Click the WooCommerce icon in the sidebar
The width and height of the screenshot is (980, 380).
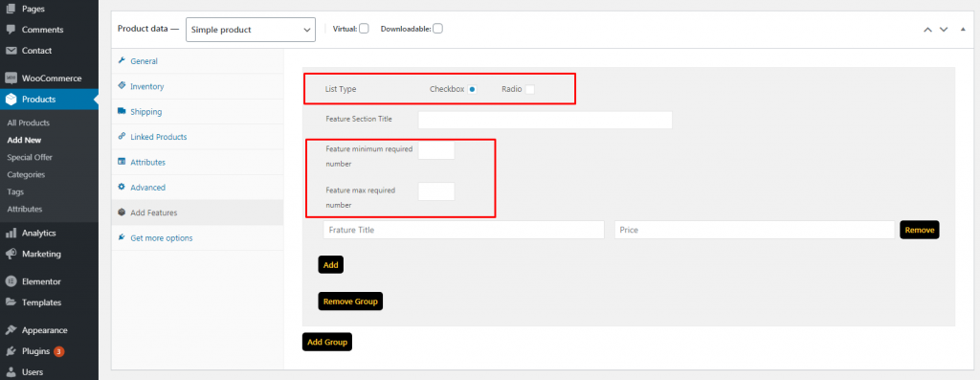11,78
